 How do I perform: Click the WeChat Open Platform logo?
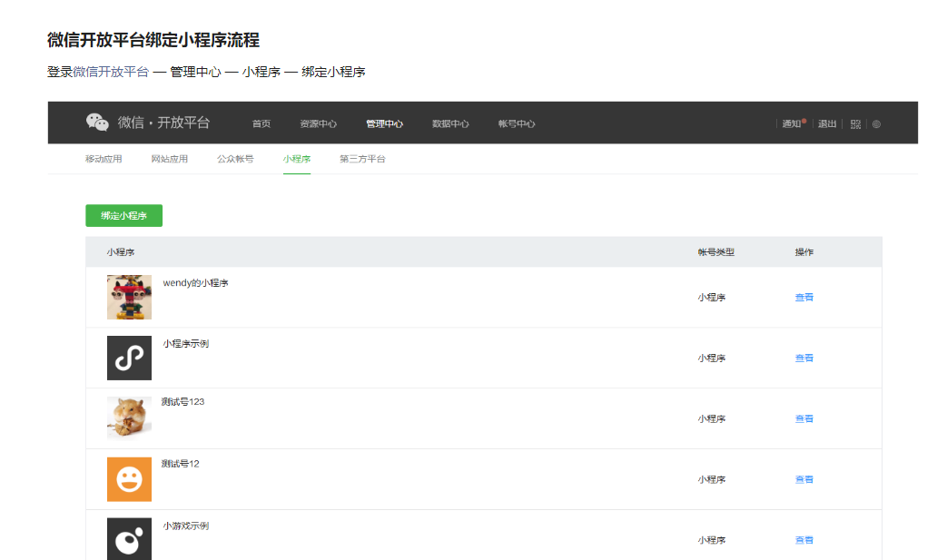coord(148,123)
